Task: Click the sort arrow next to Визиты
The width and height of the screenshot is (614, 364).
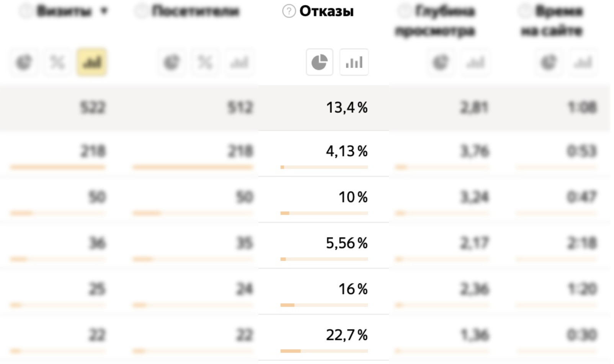Action: tap(104, 11)
